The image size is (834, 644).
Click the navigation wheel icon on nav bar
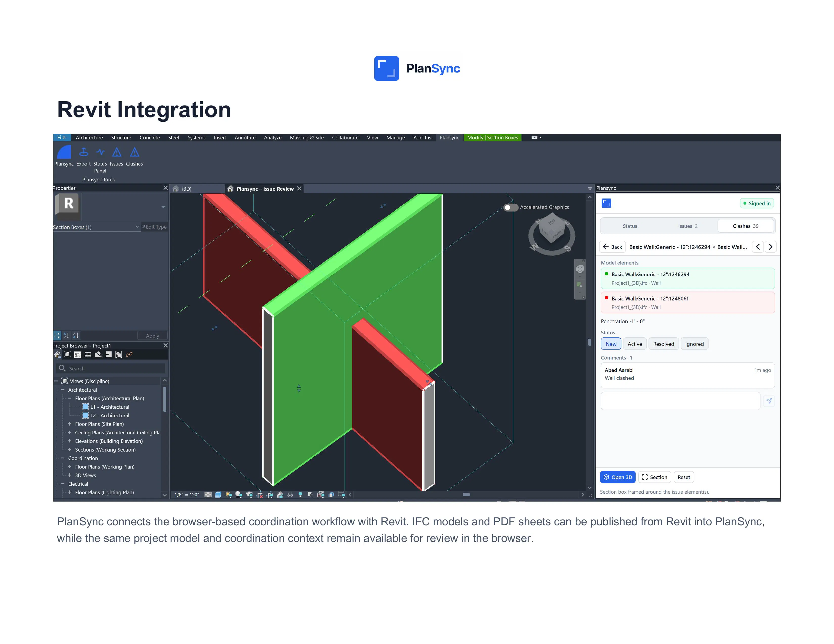[580, 269]
